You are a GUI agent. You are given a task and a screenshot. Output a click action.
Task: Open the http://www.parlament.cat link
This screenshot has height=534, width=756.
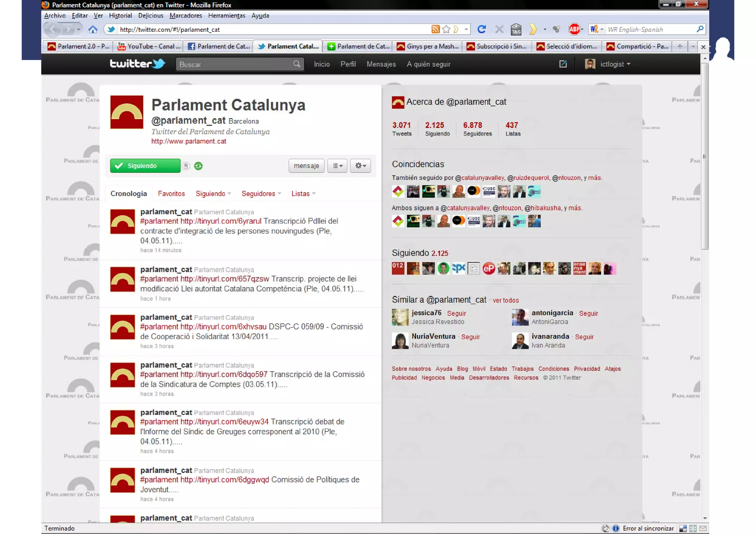(x=189, y=141)
